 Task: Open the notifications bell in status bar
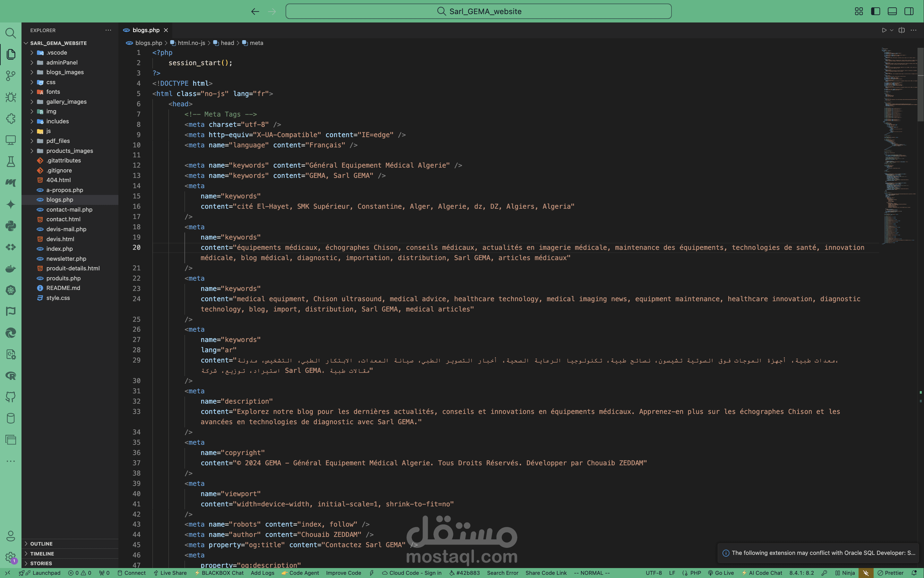point(914,573)
